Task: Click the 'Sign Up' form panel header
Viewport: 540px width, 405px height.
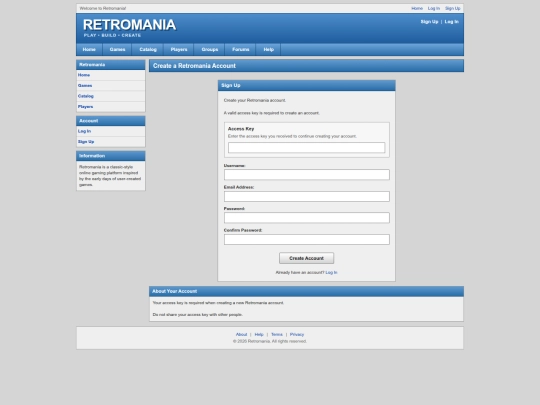Action: (307, 85)
